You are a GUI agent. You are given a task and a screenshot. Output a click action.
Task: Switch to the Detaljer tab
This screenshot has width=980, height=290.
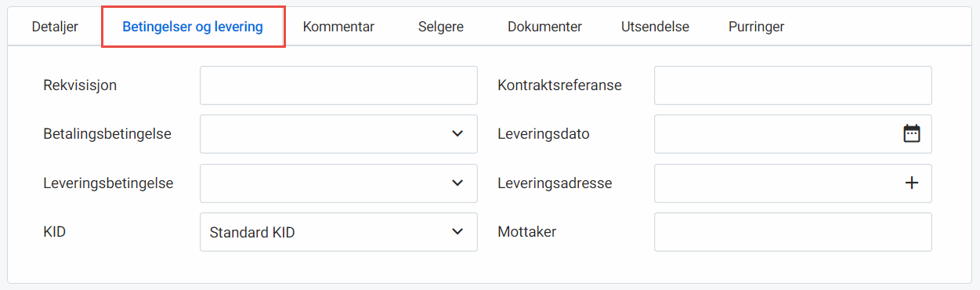point(55,27)
